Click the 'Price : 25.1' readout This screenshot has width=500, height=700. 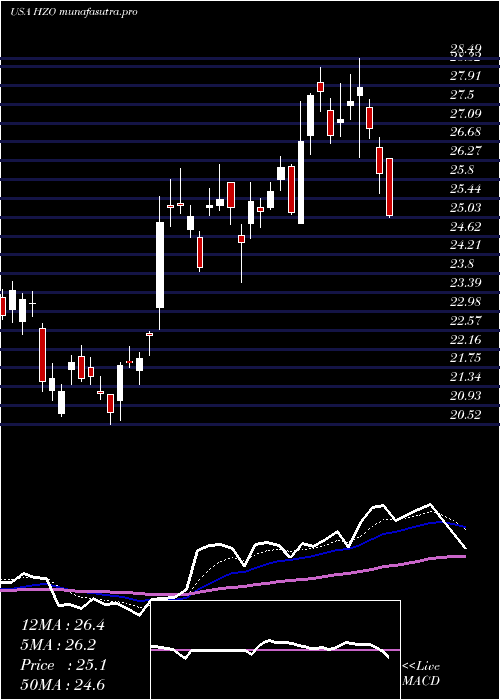(x=63, y=665)
